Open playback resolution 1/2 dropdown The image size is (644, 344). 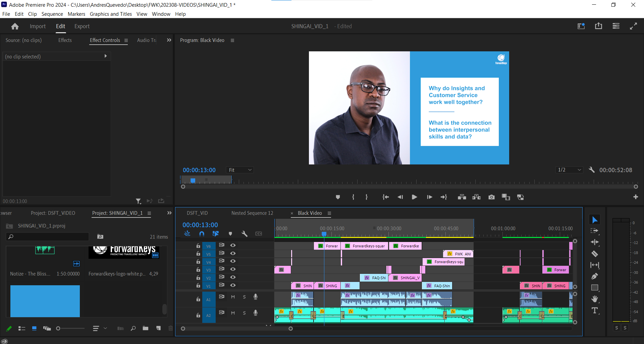pos(569,170)
